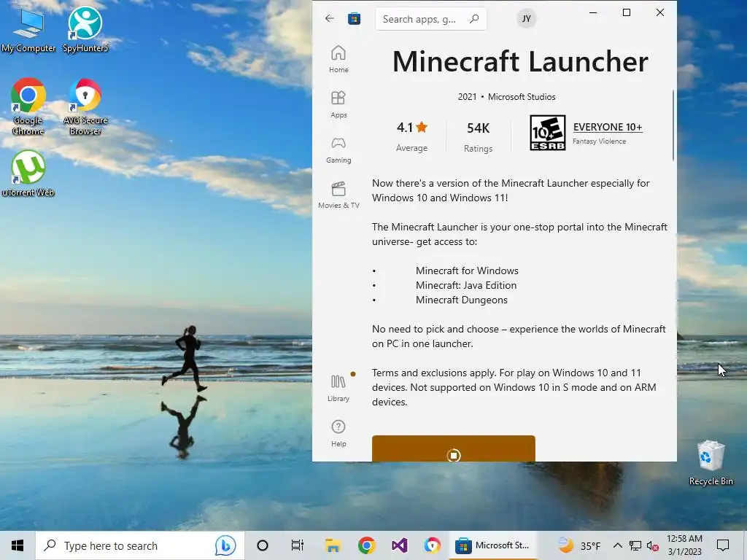
Task: Open the JY account profile button
Action: click(x=526, y=18)
